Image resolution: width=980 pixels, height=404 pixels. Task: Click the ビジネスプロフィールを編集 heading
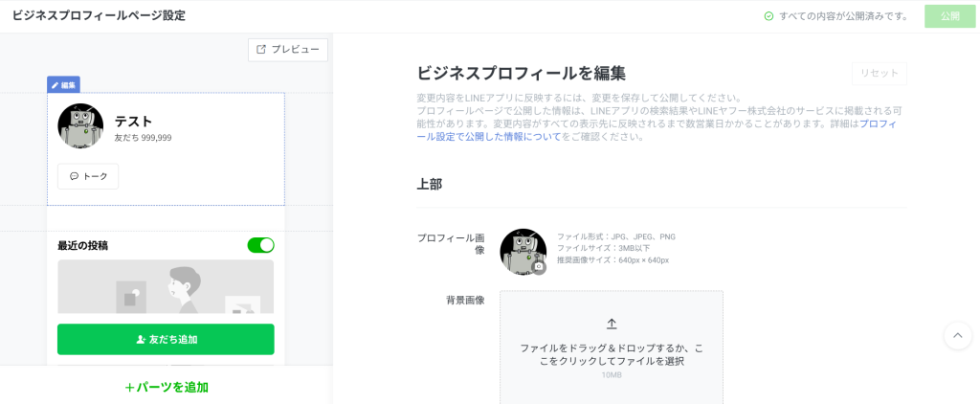pyautogui.click(x=522, y=73)
